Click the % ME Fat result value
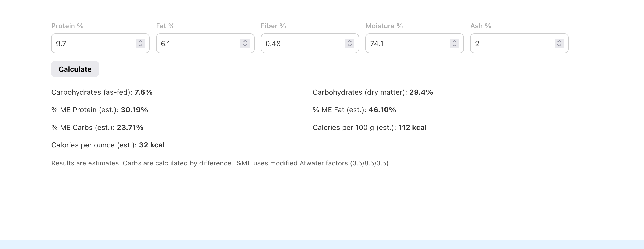Image resolution: width=644 pixels, height=249 pixels. pyautogui.click(x=382, y=110)
